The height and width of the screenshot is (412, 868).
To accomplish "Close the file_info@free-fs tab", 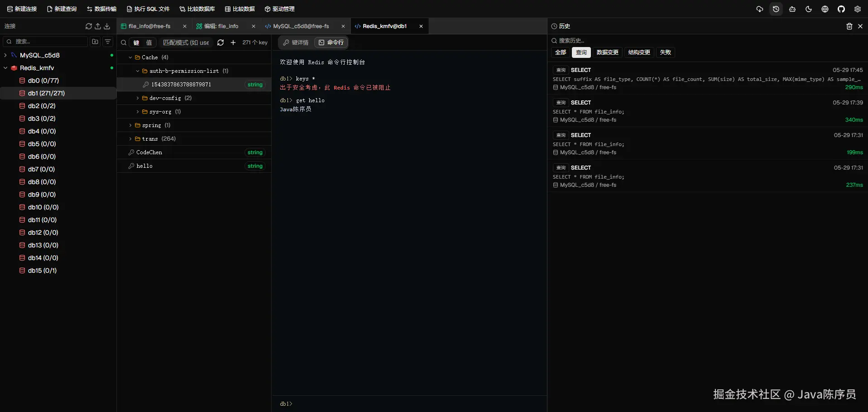I will 185,26.
